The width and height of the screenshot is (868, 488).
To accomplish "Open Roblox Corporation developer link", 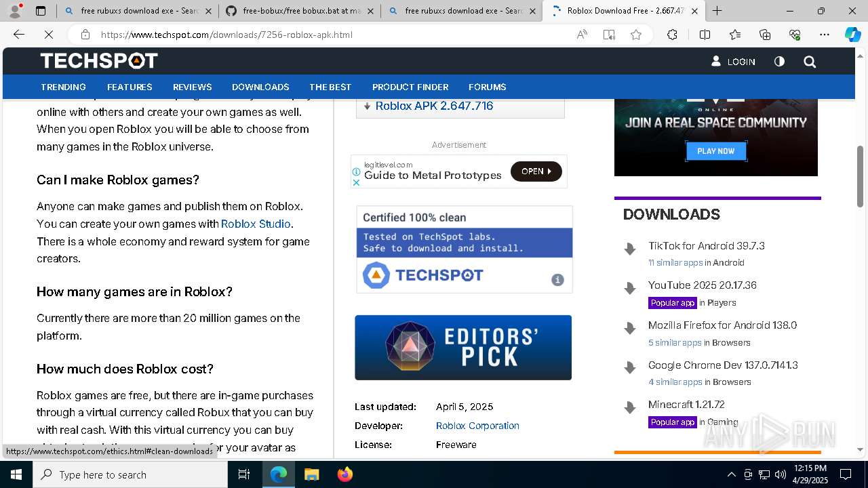I will [x=477, y=426].
